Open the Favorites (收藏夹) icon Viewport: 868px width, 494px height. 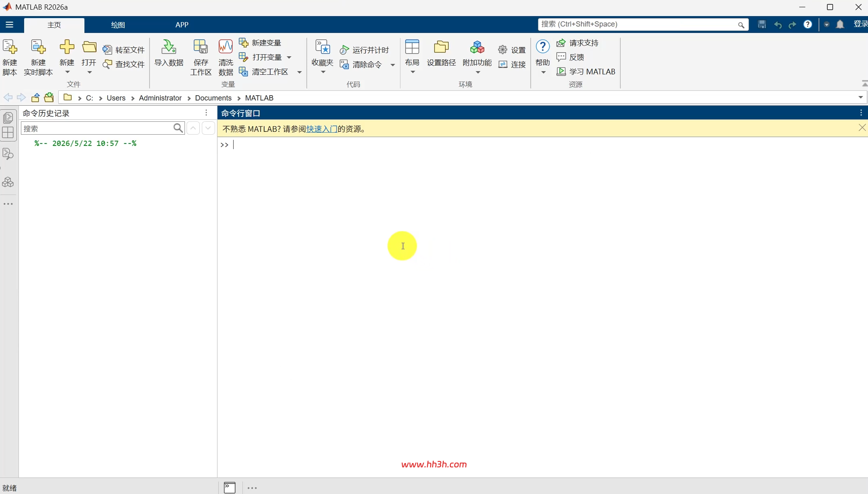[322, 47]
